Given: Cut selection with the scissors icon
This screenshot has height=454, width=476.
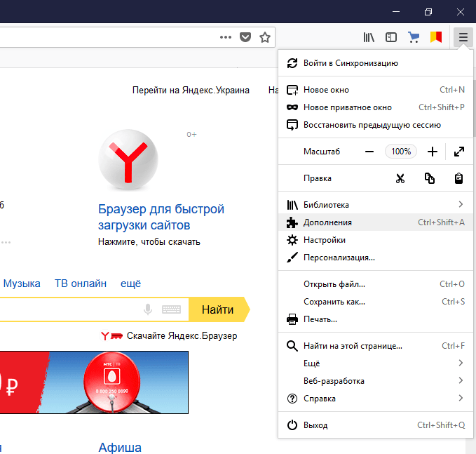Looking at the screenshot, I should coord(400,178).
